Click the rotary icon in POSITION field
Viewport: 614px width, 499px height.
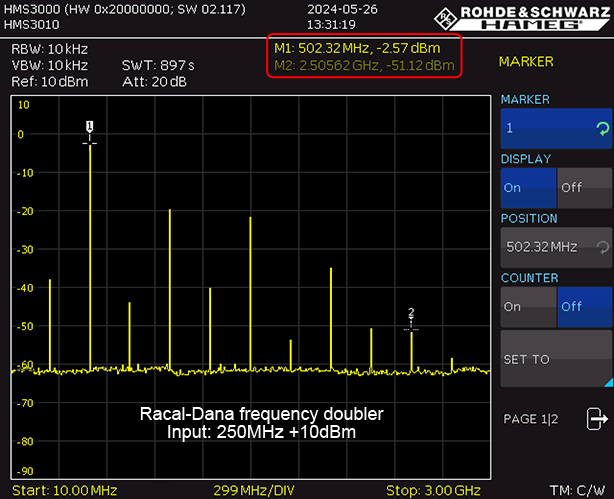603,247
